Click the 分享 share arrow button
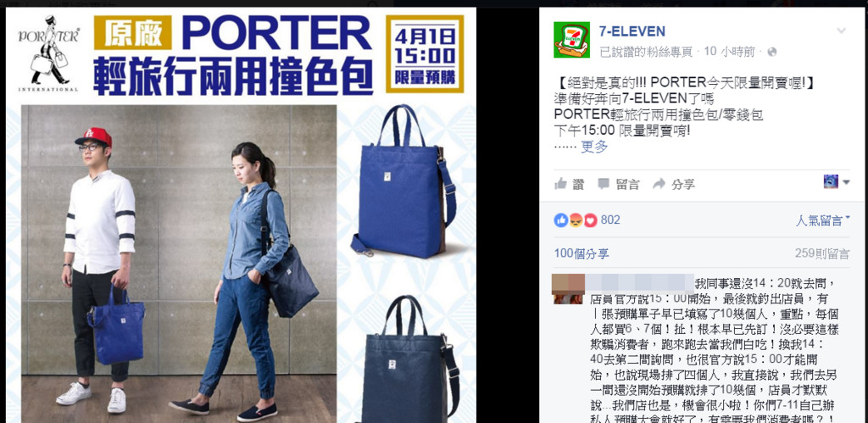The height and width of the screenshot is (423, 868). [674, 184]
